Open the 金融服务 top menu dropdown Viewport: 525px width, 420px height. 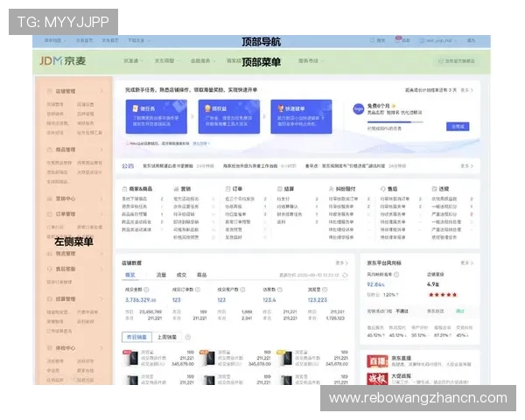click(x=203, y=61)
